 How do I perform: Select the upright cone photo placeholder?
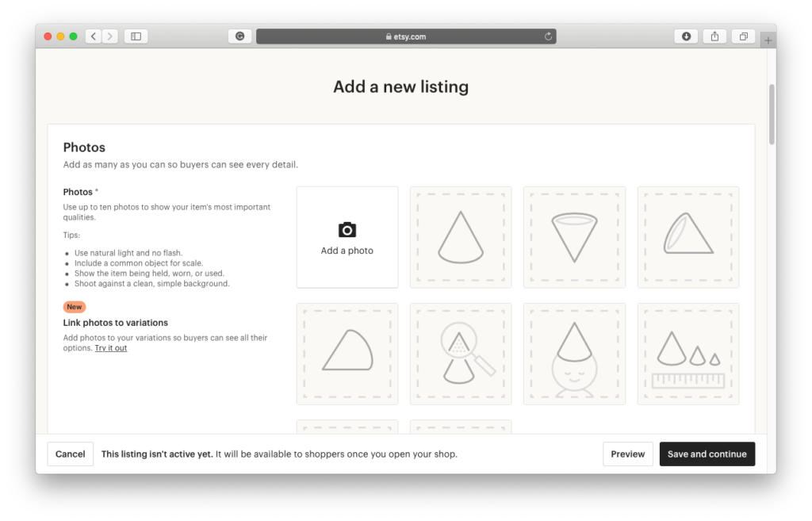(461, 237)
